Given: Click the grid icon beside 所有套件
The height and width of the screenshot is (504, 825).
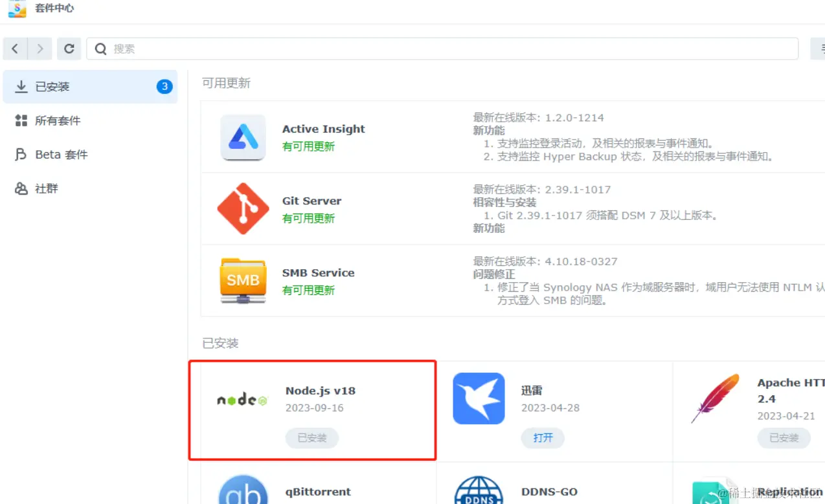Looking at the screenshot, I should click(21, 121).
